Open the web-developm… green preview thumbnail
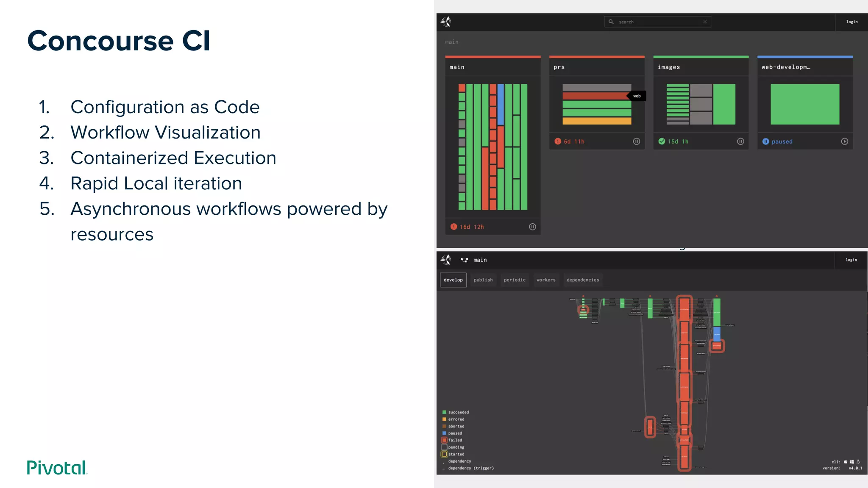The width and height of the screenshot is (868, 488). click(x=805, y=104)
